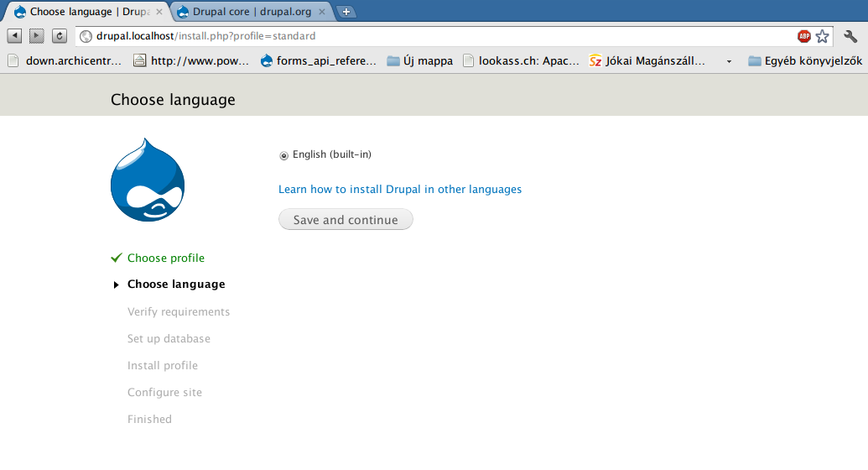868x470 pixels.
Task: Open the lookass.ch: Apac... bookmark
Action: pyautogui.click(x=522, y=61)
